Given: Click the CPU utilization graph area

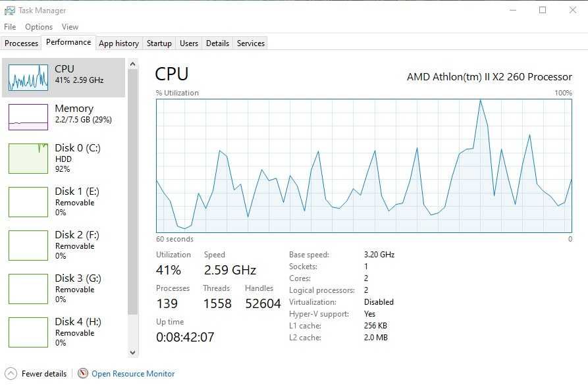Looking at the screenshot, I should pyautogui.click(x=363, y=166).
